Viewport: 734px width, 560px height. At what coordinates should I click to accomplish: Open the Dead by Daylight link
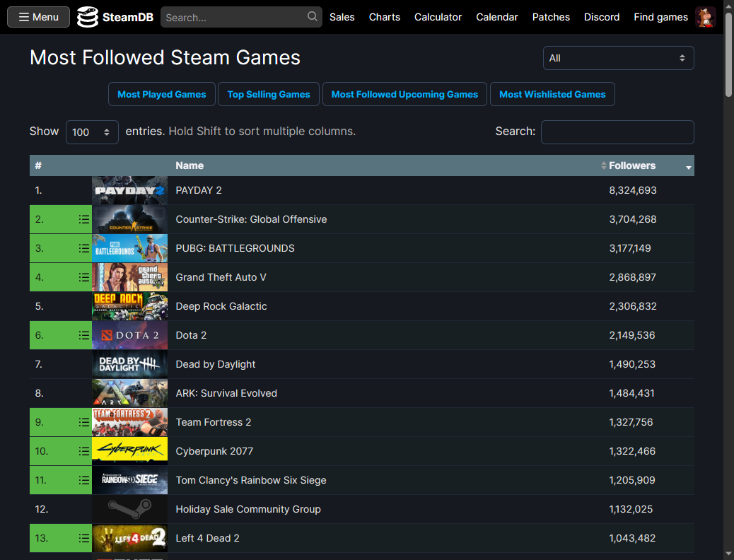pos(216,364)
